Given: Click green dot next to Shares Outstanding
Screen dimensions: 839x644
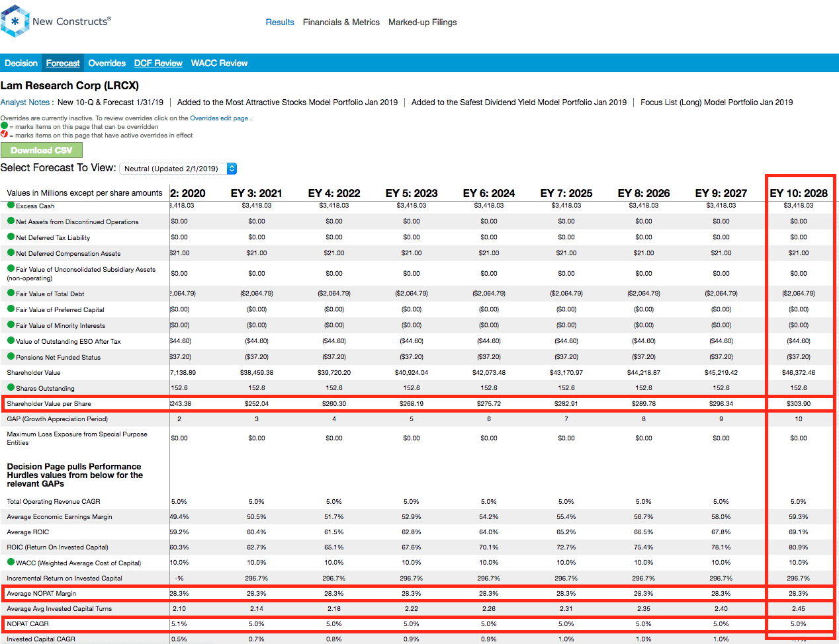Looking at the screenshot, I should 11,387.
